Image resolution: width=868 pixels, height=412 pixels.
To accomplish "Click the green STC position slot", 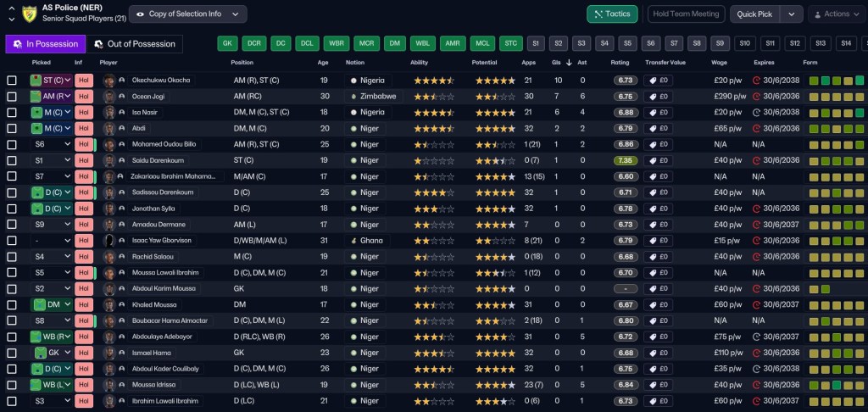I will [x=511, y=43].
